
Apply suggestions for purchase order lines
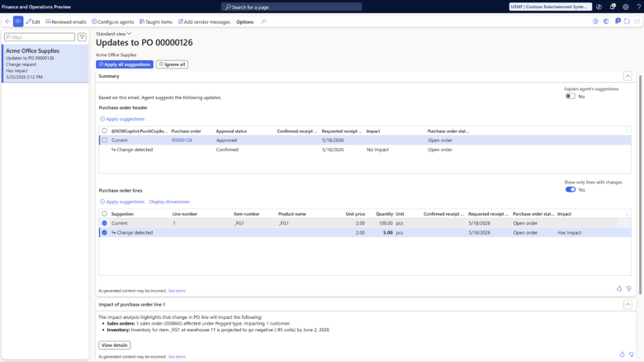pos(122,202)
